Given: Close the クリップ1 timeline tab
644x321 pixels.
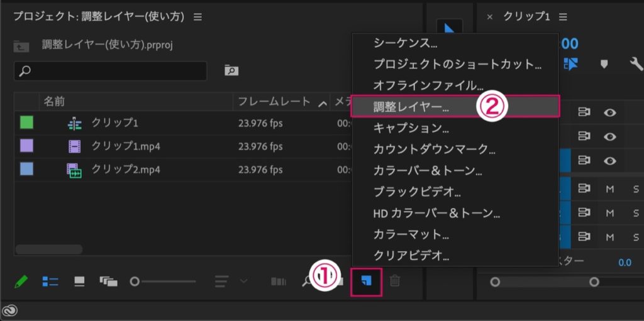Looking at the screenshot, I should [x=489, y=17].
